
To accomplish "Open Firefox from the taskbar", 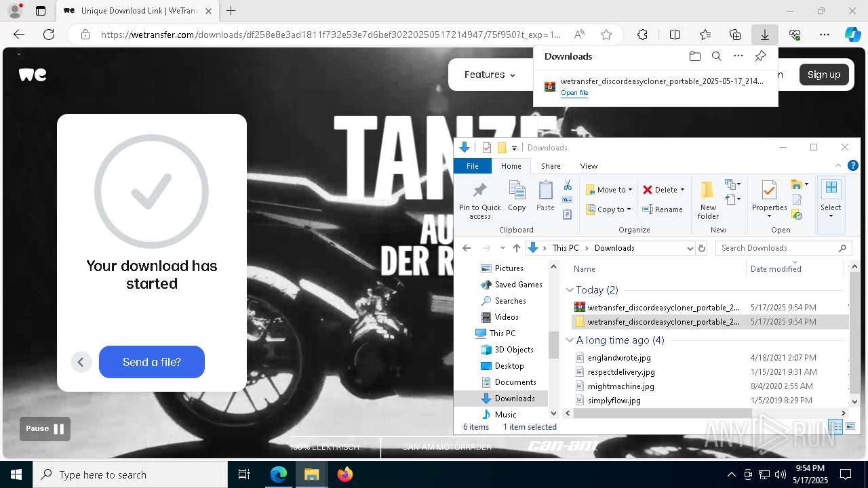I will click(x=345, y=474).
